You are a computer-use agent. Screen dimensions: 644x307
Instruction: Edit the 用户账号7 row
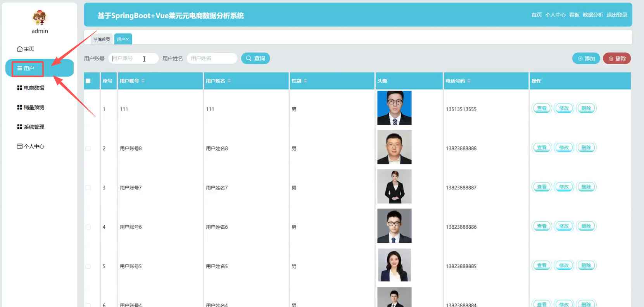pyautogui.click(x=564, y=187)
